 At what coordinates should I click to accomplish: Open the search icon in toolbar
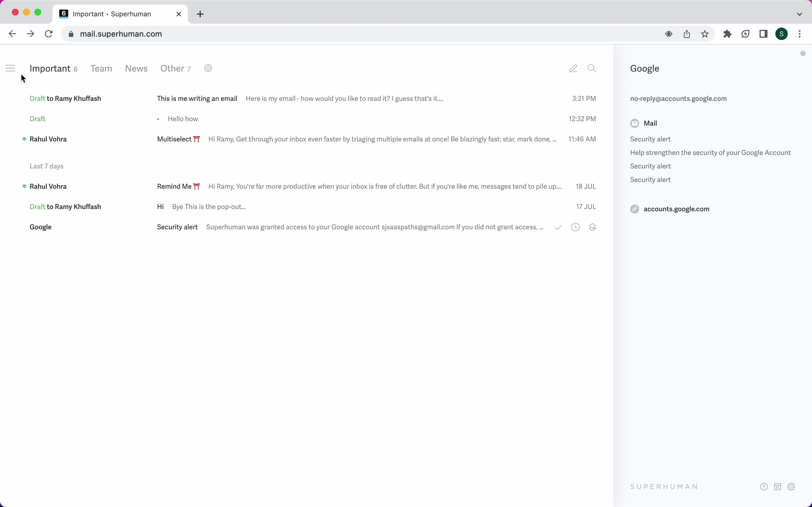point(592,68)
